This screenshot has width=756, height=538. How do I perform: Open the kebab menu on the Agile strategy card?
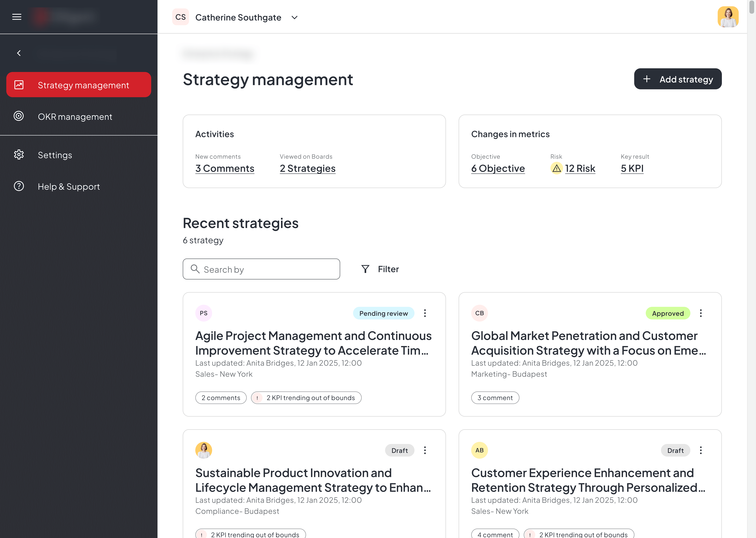(425, 313)
